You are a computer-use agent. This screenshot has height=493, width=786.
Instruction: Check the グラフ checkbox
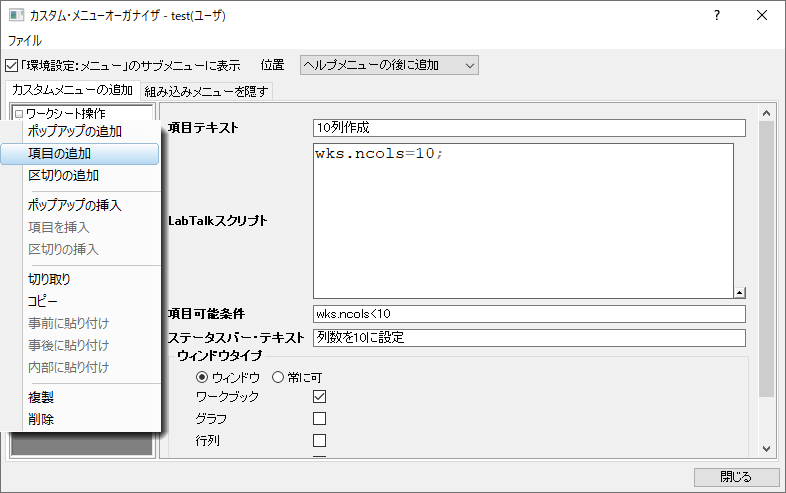pos(319,418)
